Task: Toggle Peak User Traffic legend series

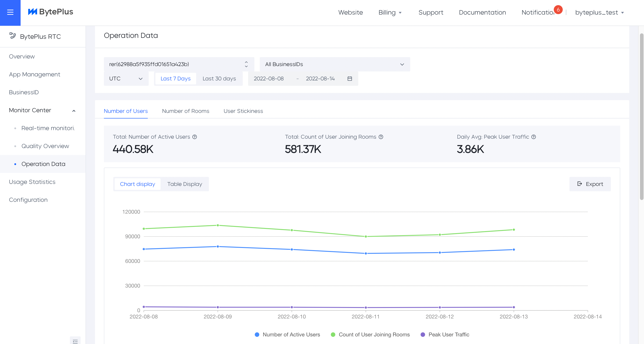Action: coord(445,335)
